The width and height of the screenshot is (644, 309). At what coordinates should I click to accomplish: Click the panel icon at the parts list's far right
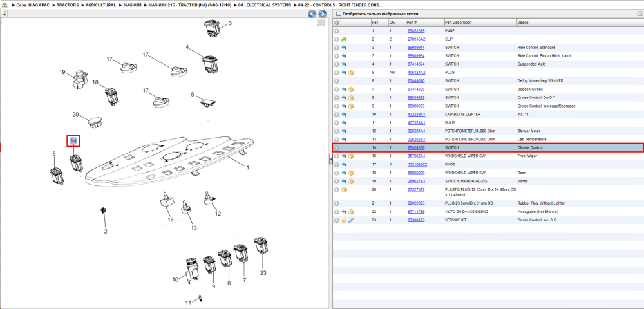click(639, 14)
